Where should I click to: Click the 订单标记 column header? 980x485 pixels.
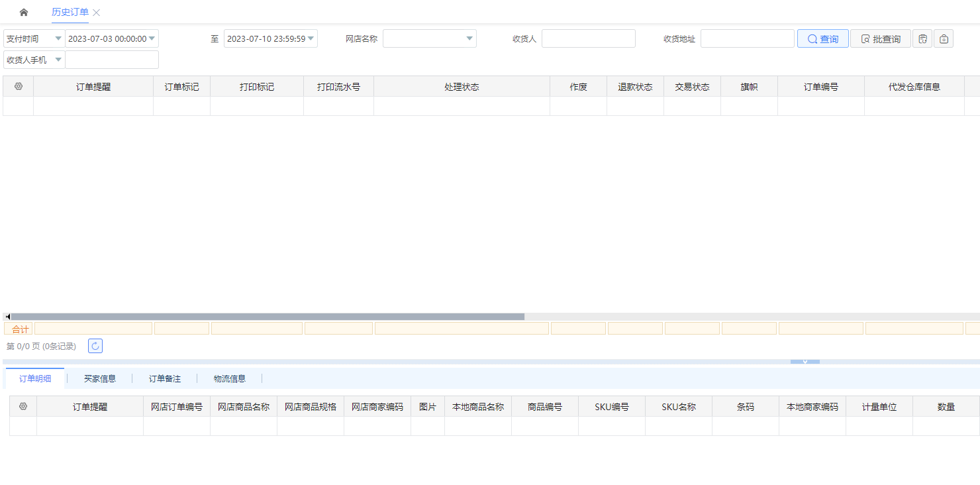(181, 87)
